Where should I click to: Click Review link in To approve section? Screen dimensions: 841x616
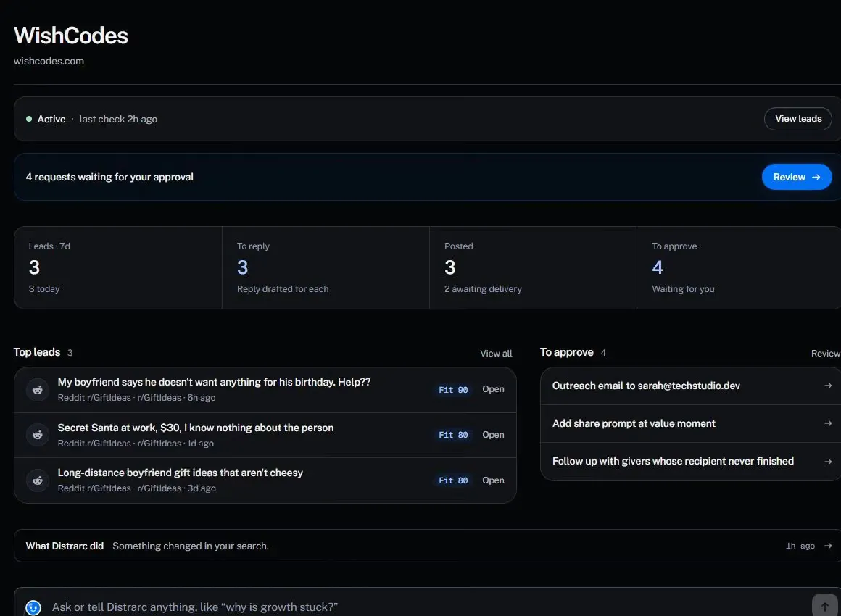pos(826,354)
